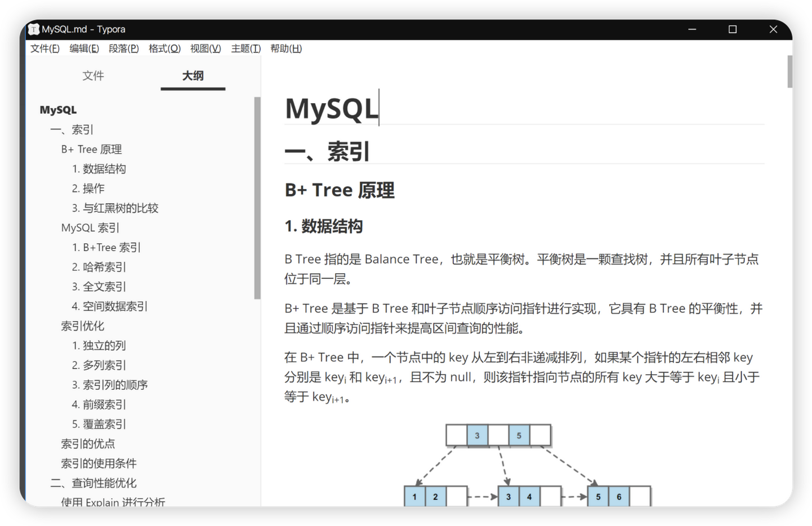Jump to MySQL in the outline

[x=58, y=110]
